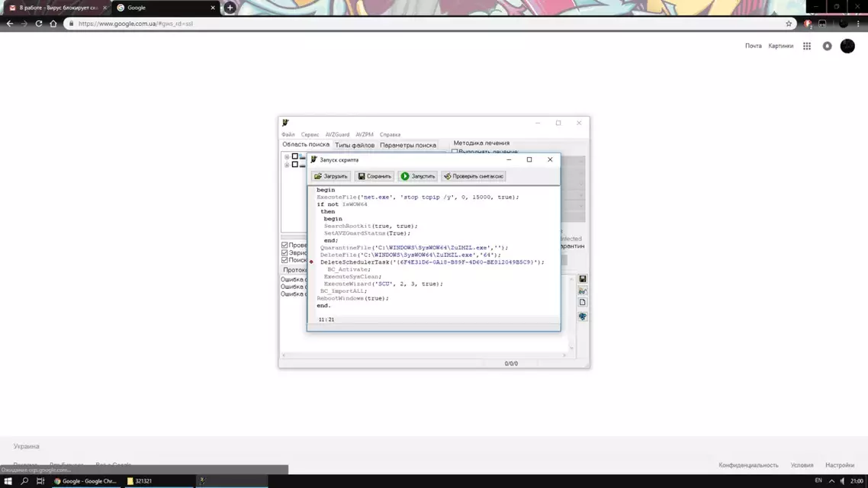
Task: Switch to the Параметры поиска tab
Action: 408,145
